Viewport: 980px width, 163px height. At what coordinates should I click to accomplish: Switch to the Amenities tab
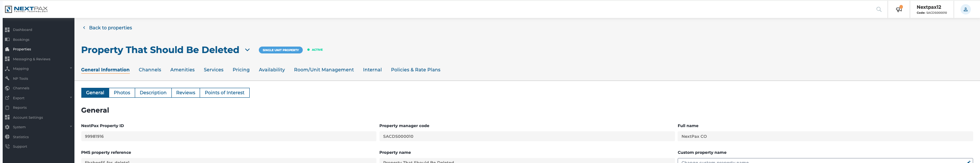182,70
